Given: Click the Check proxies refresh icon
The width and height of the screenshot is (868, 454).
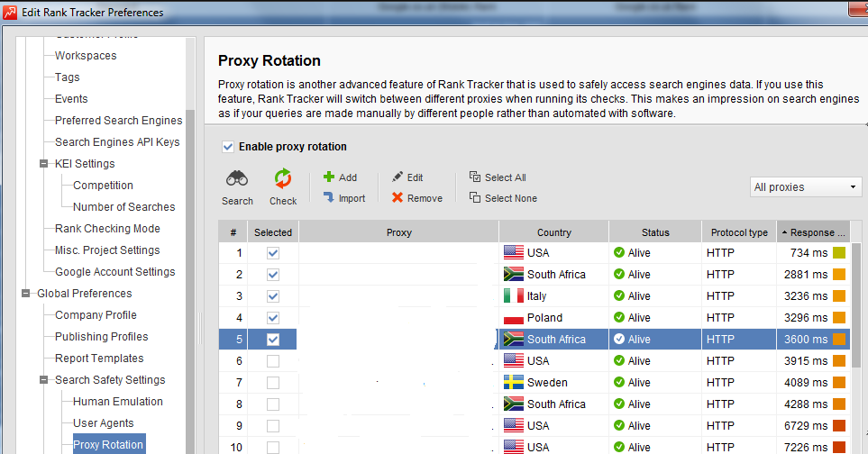Looking at the screenshot, I should coord(283,178).
